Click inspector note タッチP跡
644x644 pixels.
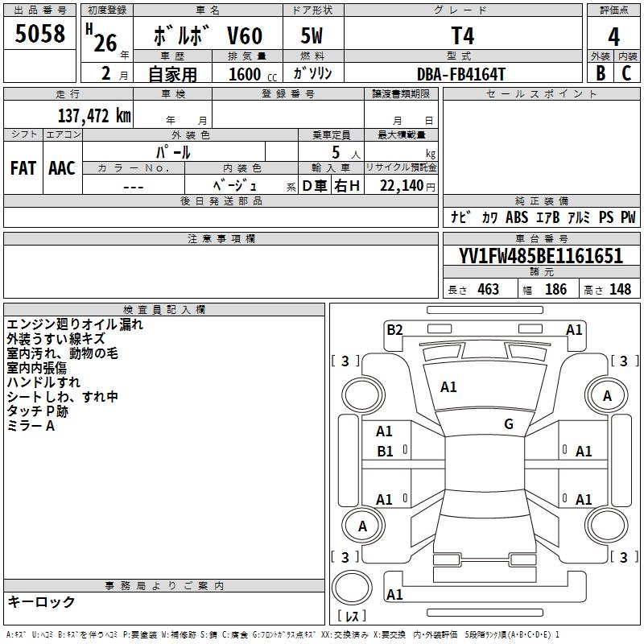pyautogui.click(x=37, y=411)
